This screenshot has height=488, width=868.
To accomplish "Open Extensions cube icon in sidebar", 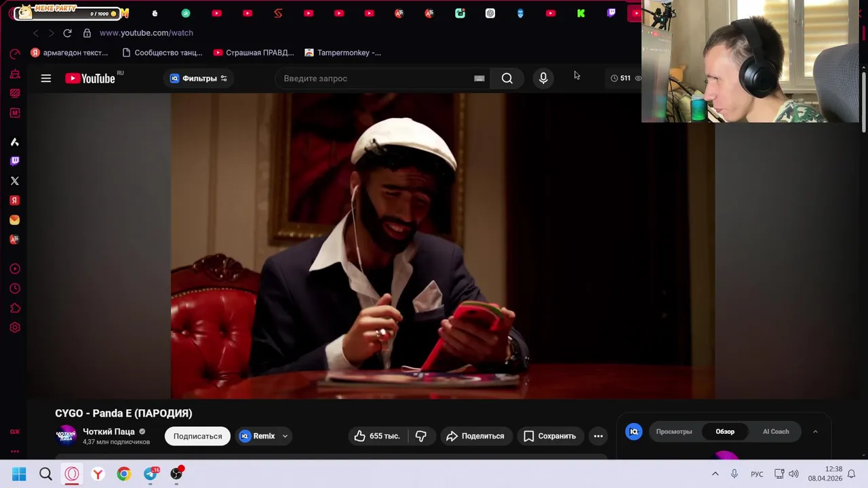I will tap(15, 308).
